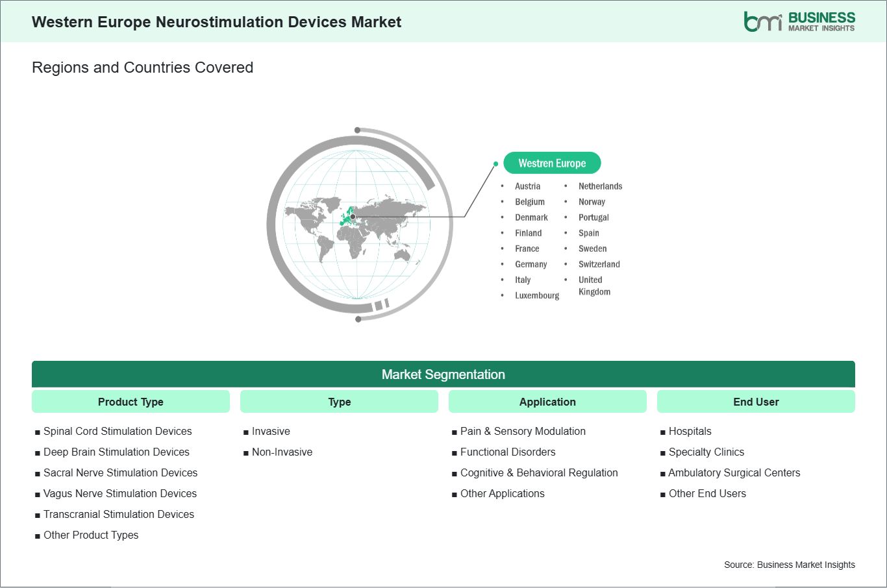Click Hospitals under End User

click(690, 431)
